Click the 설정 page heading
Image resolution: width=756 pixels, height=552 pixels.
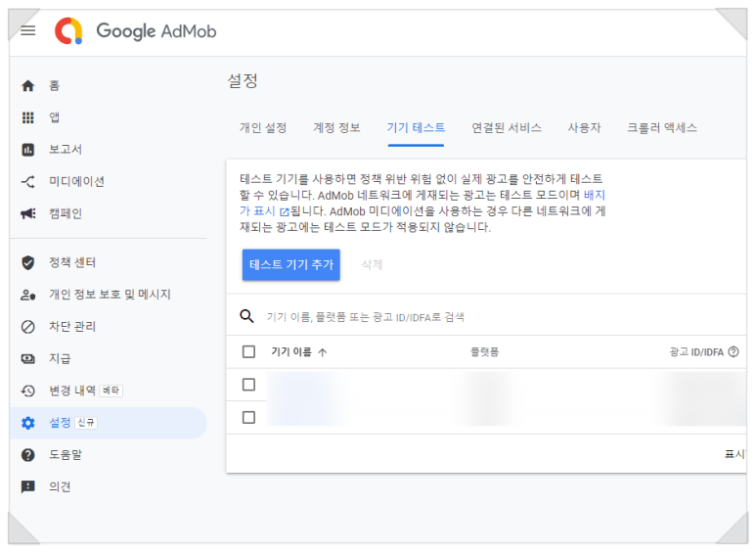point(243,80)
